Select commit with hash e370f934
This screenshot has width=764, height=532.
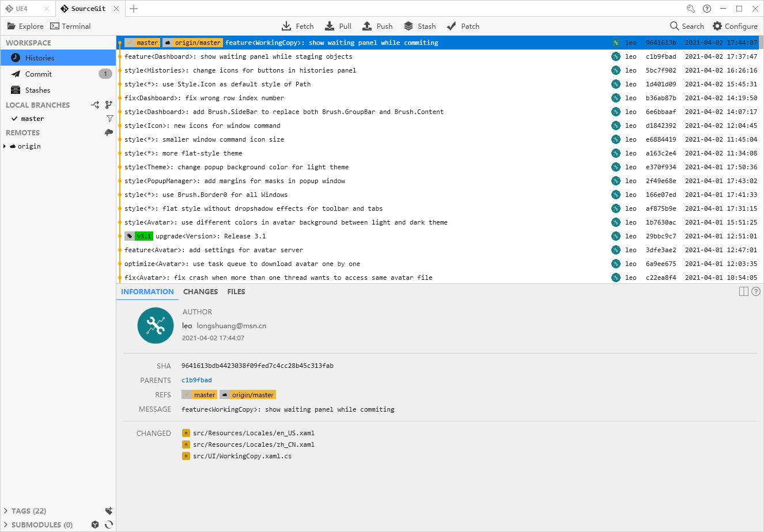438,167
